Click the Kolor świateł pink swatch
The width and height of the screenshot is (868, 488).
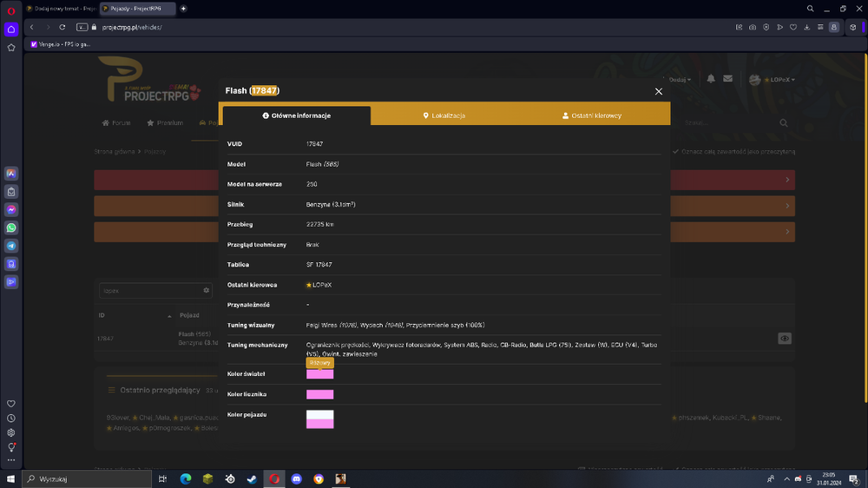(x=320, y=374)
